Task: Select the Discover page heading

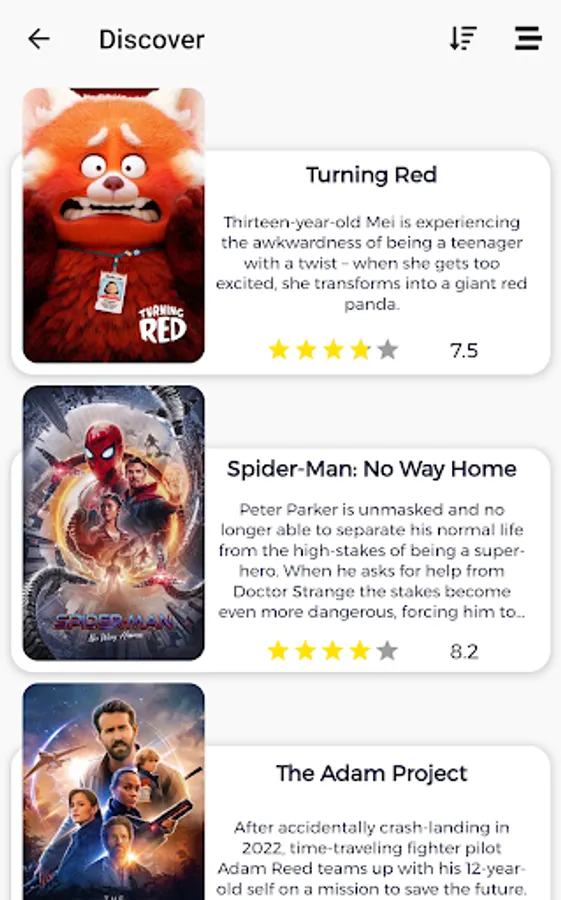Action: click(x=152, y=40)
